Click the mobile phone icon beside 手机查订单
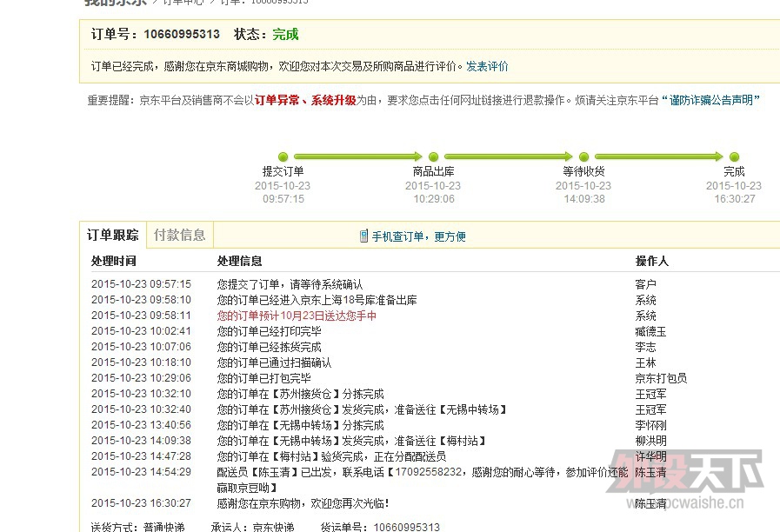This screenshot has width=780, height=532. 363,236
